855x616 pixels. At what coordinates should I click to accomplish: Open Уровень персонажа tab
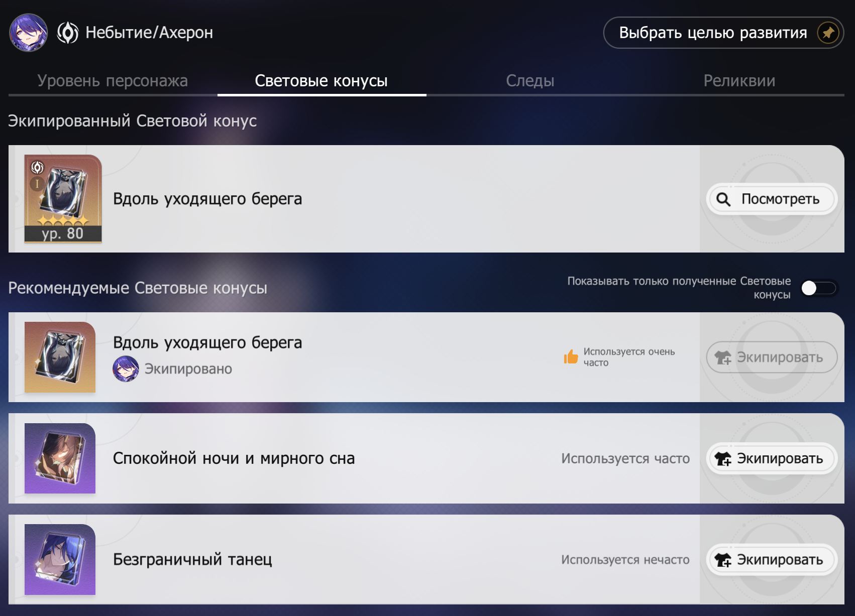click(x=113, y=81)
